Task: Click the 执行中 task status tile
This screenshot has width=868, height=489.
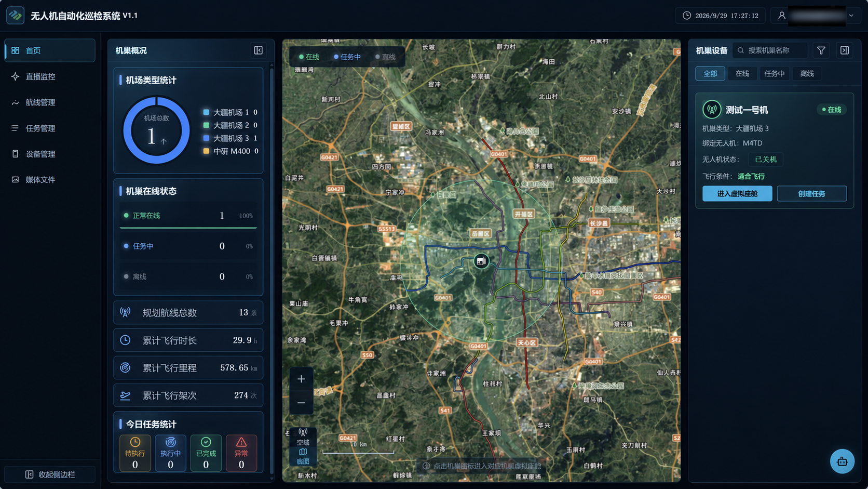Action: tap(170, 453)
